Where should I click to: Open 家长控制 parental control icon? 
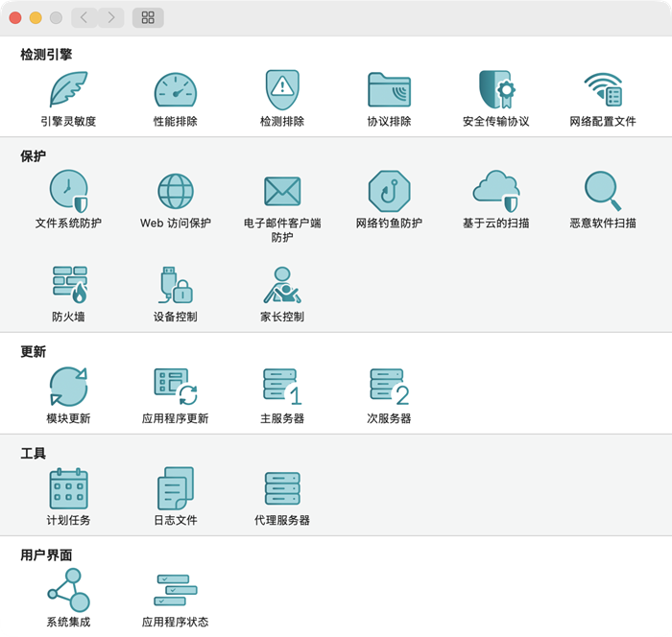[282, 285]
